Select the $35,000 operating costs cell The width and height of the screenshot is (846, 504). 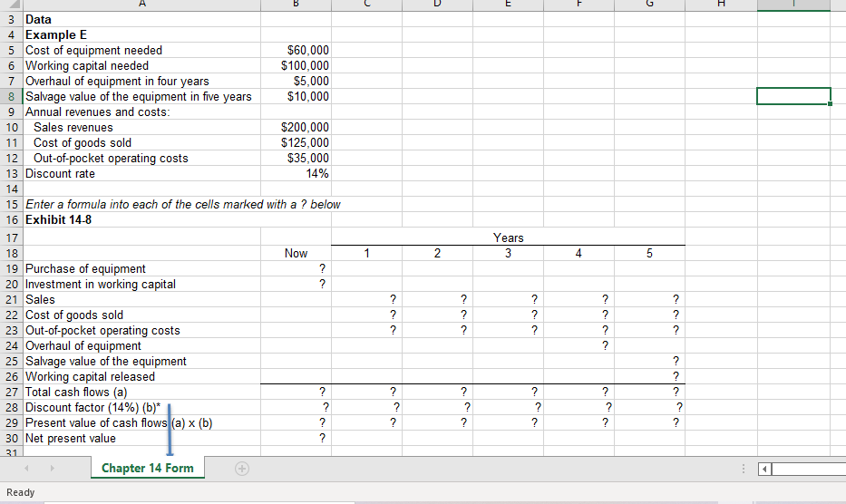(296, 158)
